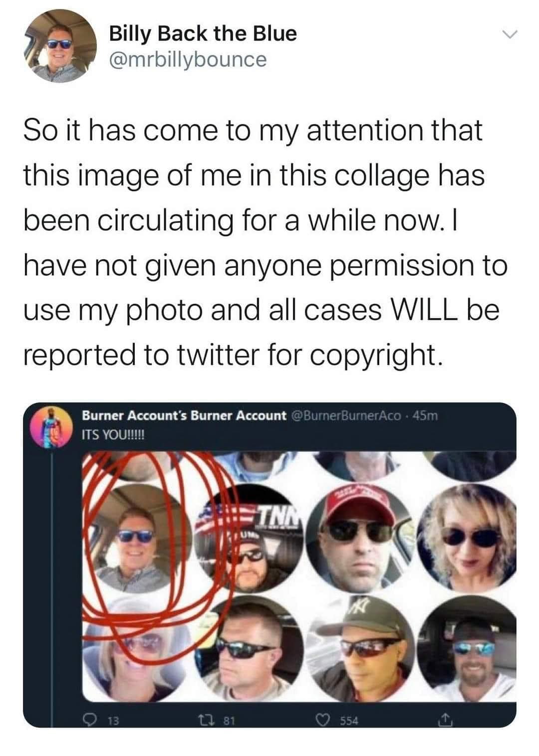
Task: Open the tweet options chevron top right
Action: [x=509, y=34]
